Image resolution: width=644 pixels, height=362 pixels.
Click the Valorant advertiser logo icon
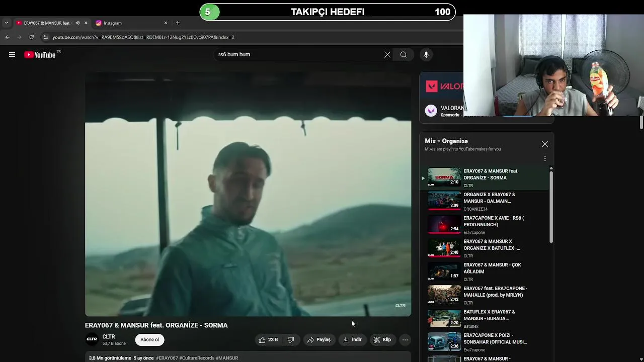coord(431,111)
